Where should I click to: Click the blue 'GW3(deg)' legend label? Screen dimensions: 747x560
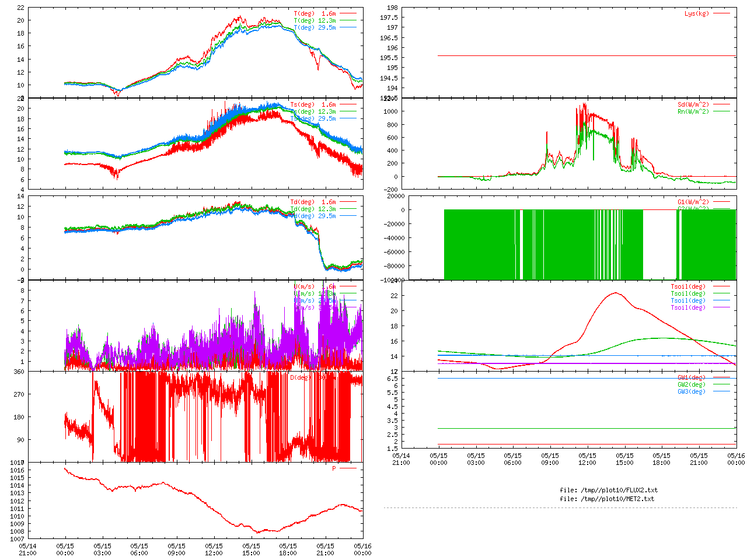pyautogui.click(x=692, y=391)
